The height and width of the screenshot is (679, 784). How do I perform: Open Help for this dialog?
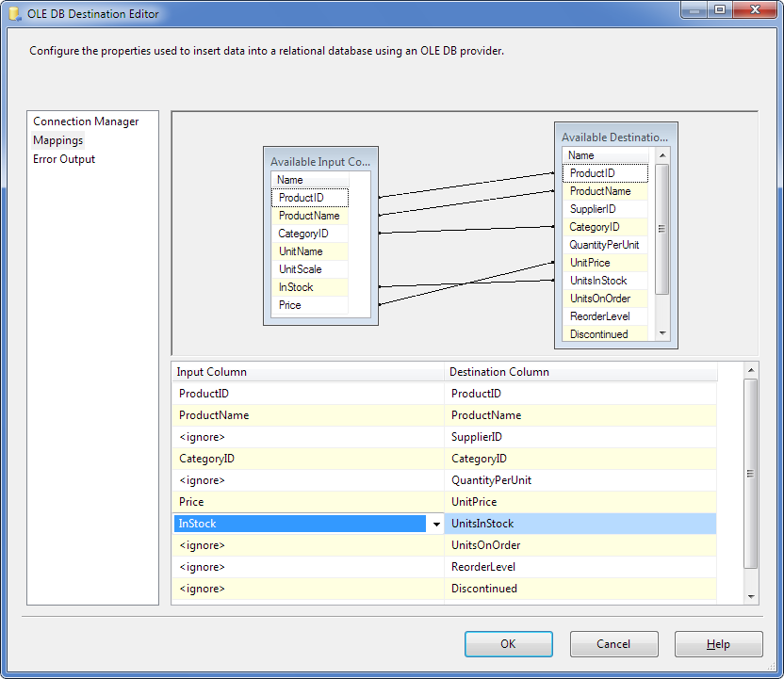tap(718, 644)
